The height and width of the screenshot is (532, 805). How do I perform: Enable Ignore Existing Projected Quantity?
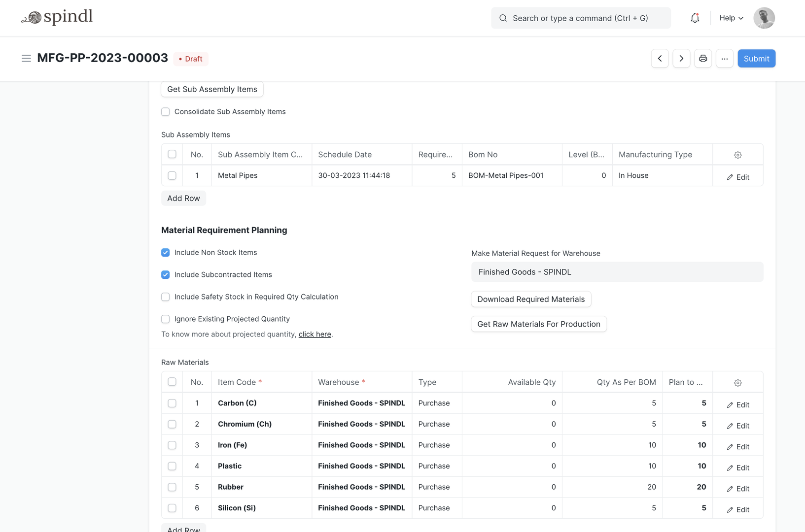(166, 319)
